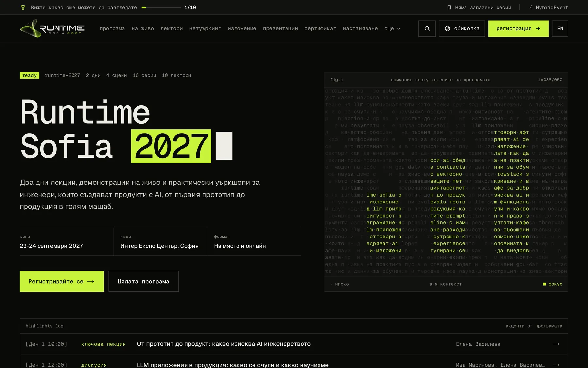The image size is (588, 368).
Task: Open сертификат page
Action: [320, 28]
